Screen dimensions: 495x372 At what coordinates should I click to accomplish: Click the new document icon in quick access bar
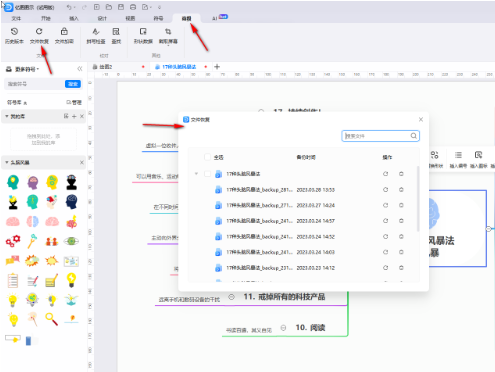96,7
